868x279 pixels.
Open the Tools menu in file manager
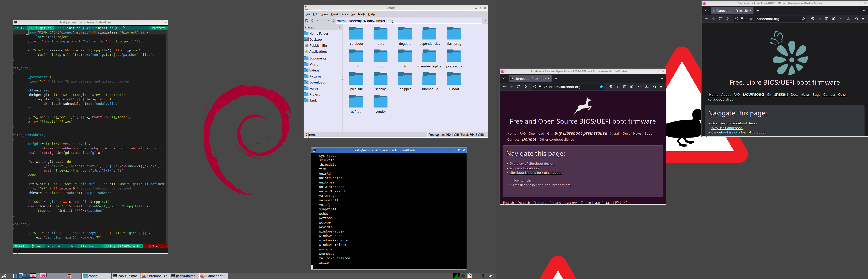click(x=361, y=14)
